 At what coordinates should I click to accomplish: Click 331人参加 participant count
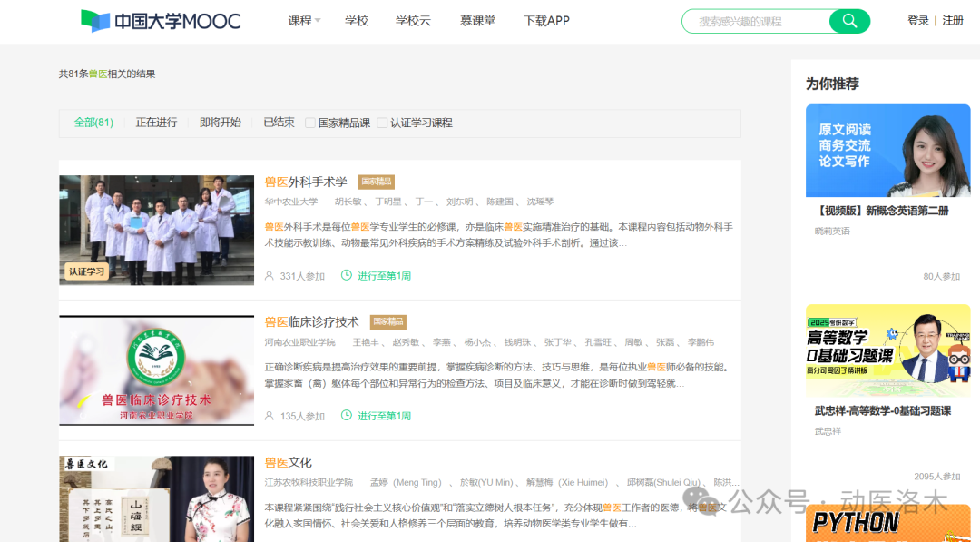tap(302, 276)
